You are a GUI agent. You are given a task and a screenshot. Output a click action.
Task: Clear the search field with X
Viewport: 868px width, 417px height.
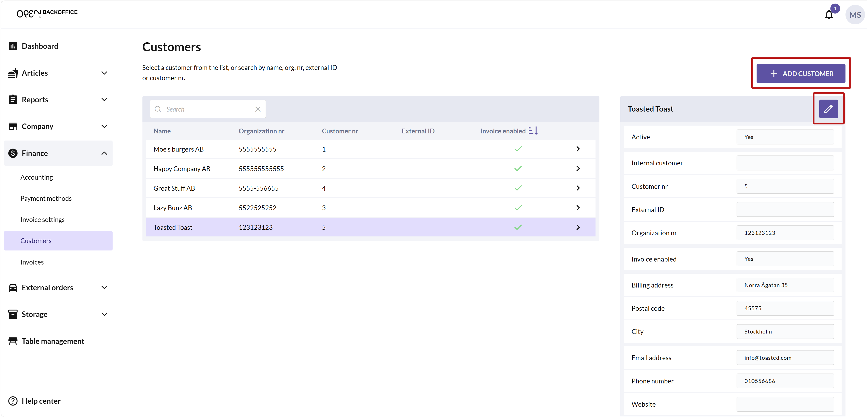[x=258, y=109]
